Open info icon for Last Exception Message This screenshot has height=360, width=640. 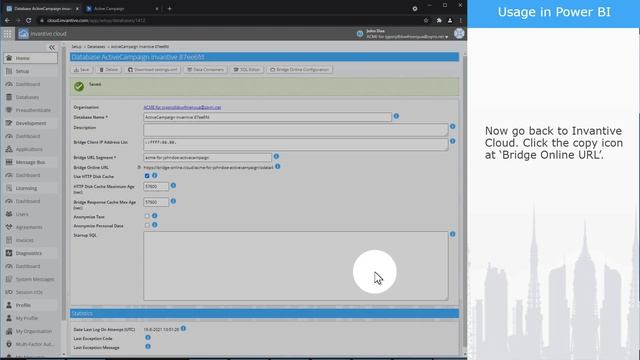(x=148, y=347)
